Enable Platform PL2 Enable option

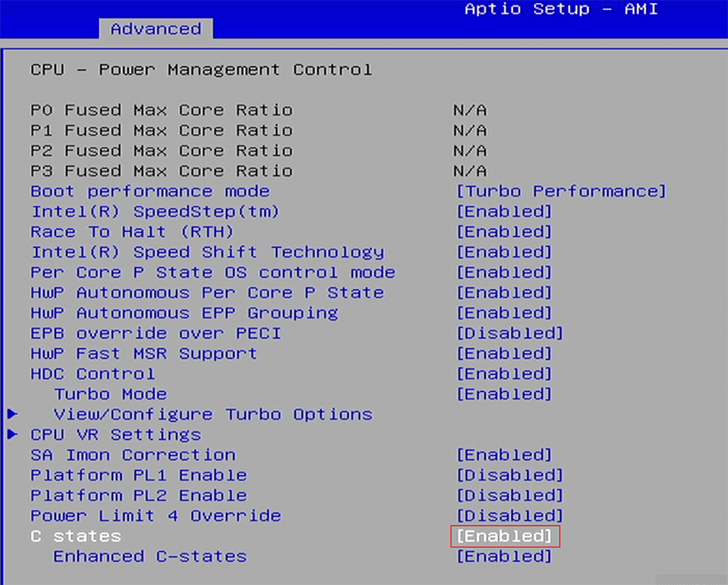(510, 495)
